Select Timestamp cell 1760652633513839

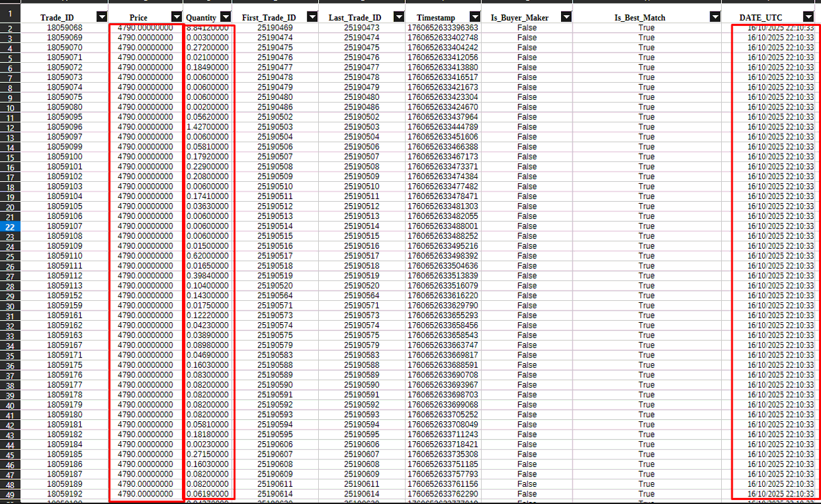[x=443, y=276]
